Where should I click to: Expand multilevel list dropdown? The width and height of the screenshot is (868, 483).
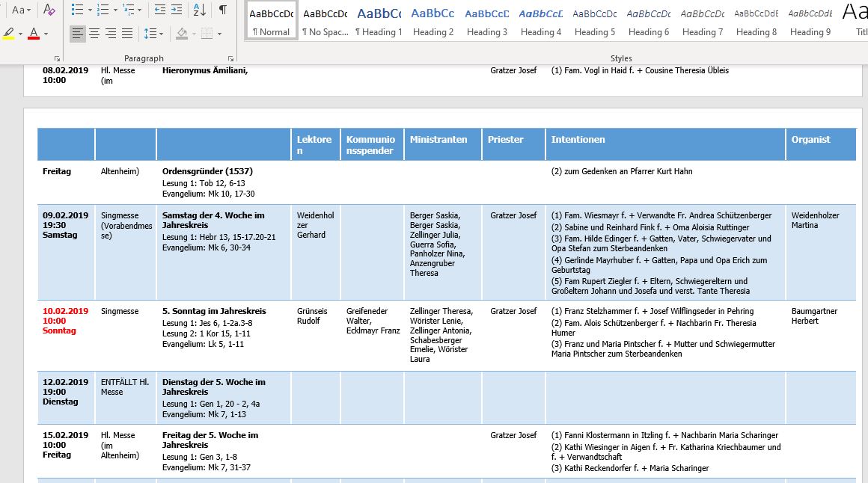tap(139, 10)
